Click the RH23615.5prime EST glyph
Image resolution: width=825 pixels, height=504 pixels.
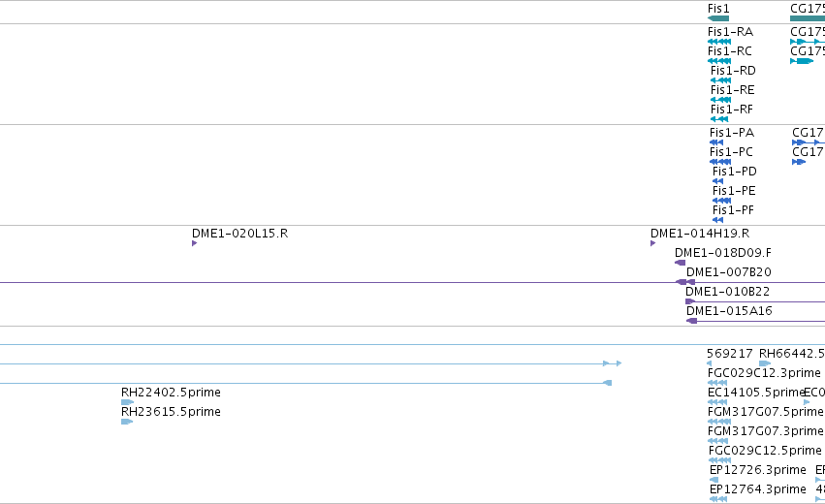point(127,422)
